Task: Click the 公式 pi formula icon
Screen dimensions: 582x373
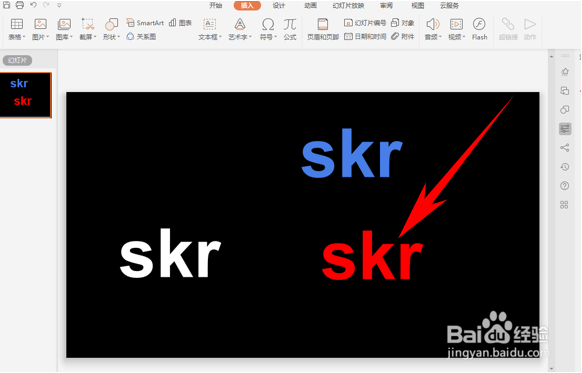Action: point(290,24)
